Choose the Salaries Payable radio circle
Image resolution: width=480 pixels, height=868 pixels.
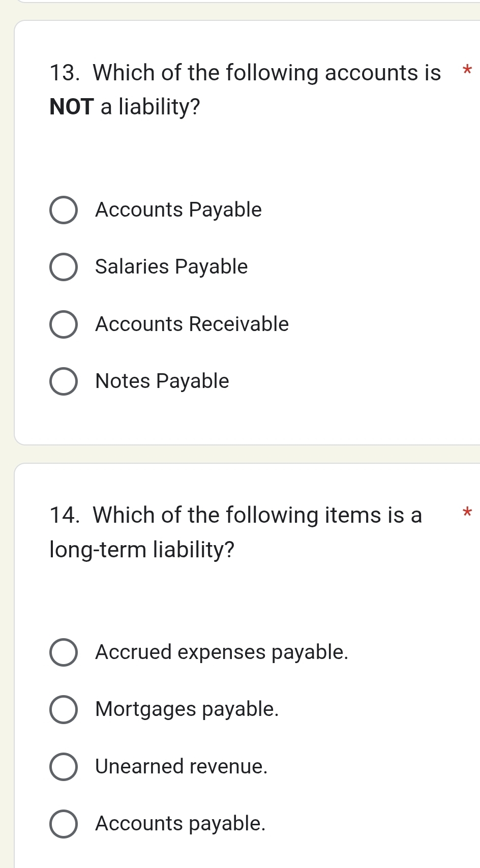(64, 267)
